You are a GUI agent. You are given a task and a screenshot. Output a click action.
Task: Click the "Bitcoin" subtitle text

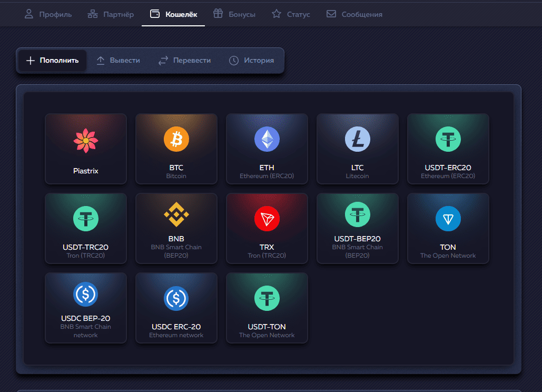tap(176, 176)
